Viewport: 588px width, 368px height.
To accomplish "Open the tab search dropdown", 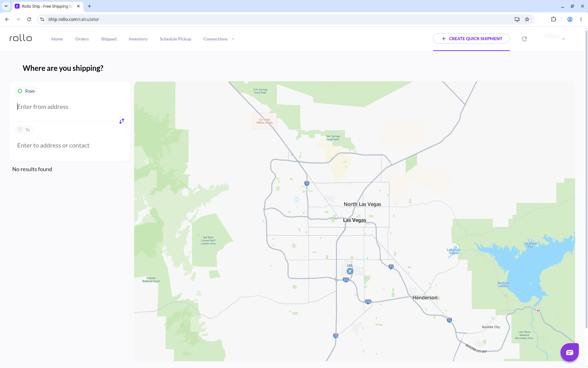I will (6, 6).
